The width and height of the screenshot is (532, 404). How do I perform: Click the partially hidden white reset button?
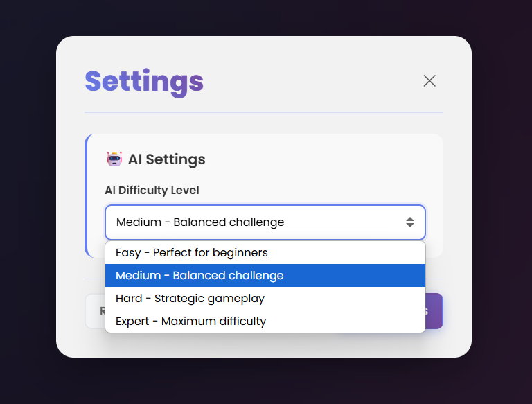pos(95,311)
